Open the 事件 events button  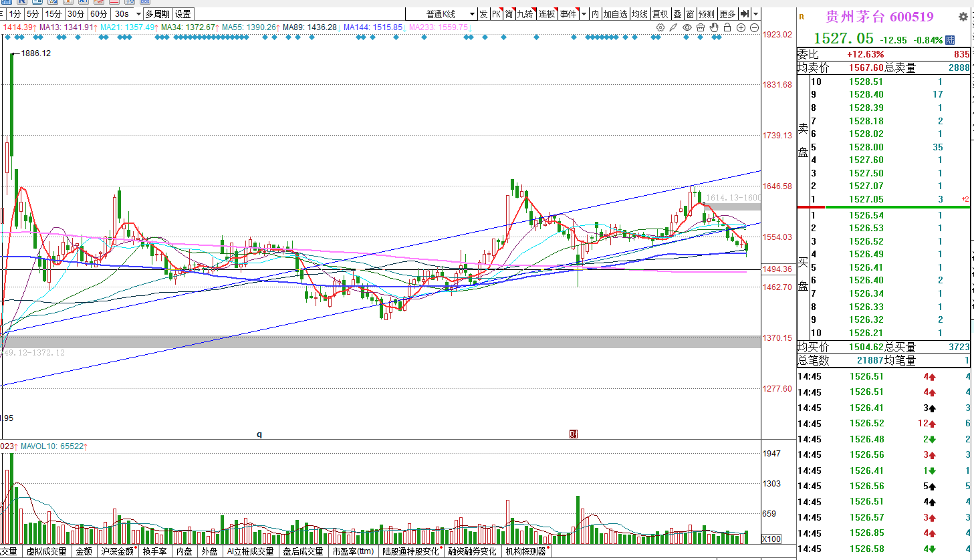[x=569, y=13]
